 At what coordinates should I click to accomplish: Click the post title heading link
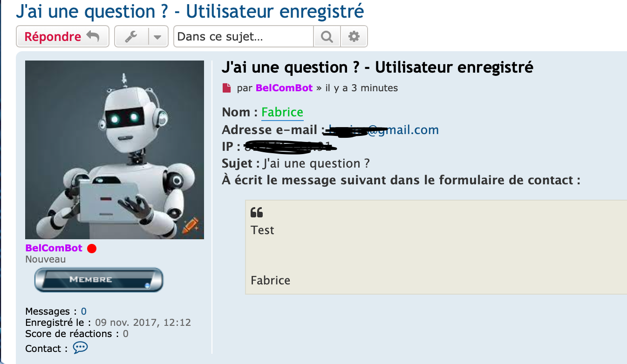click(378, 67)
